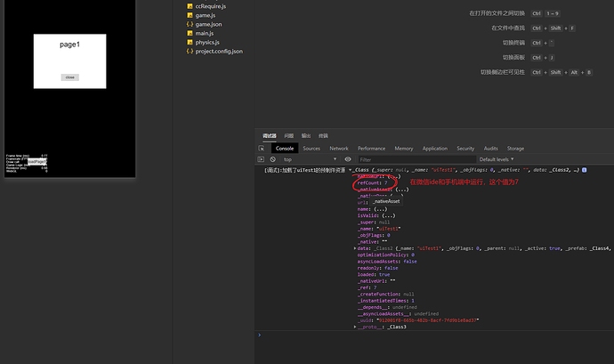The image size is (614, 364).
Task: Evaluate the isValid: (...) getter
Action: (x=376, y=216)
